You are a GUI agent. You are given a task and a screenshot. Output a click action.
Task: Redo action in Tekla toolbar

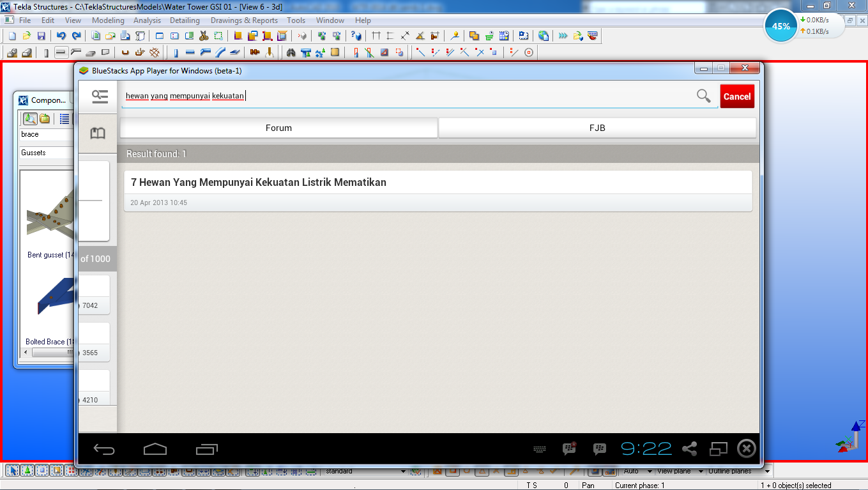click(77, 36)
